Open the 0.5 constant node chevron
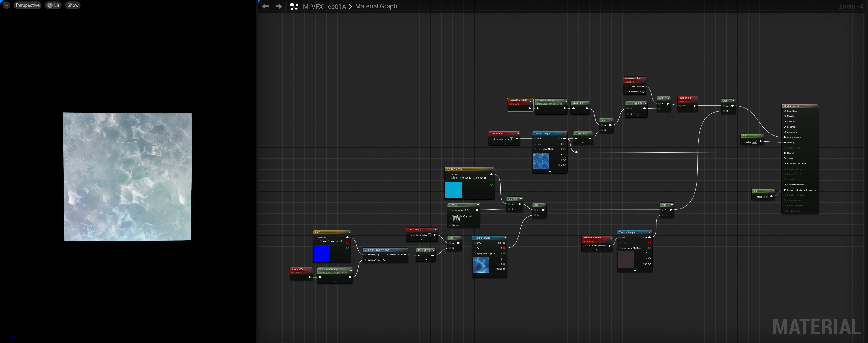This screenshot has width=868, height=343. point(762,136)
